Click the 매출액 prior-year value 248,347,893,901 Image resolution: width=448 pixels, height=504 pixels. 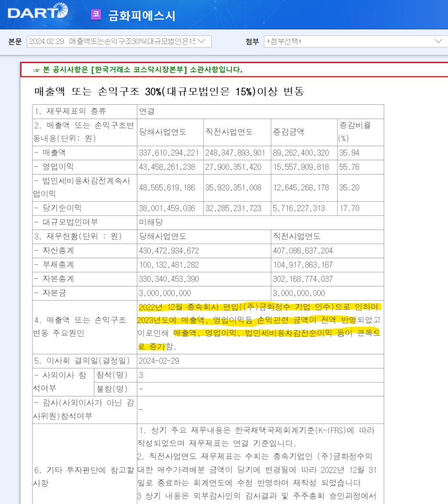pos(235,153)
